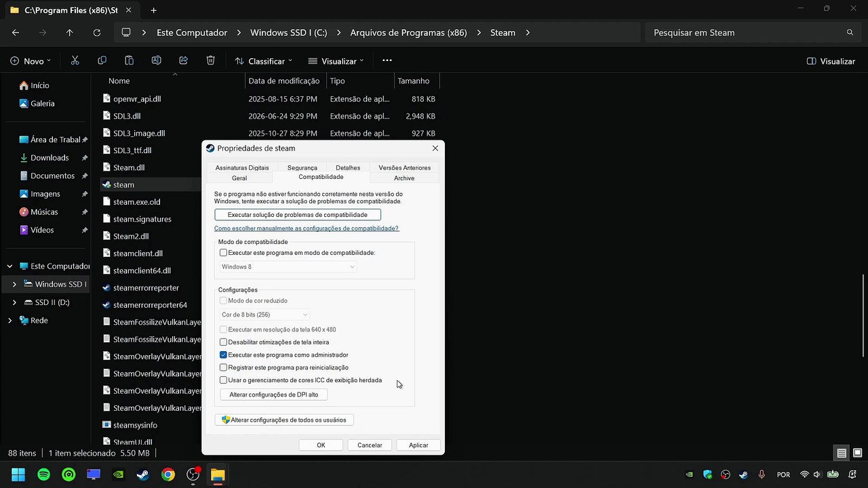Click the search magnifier icon

(850, 33)
